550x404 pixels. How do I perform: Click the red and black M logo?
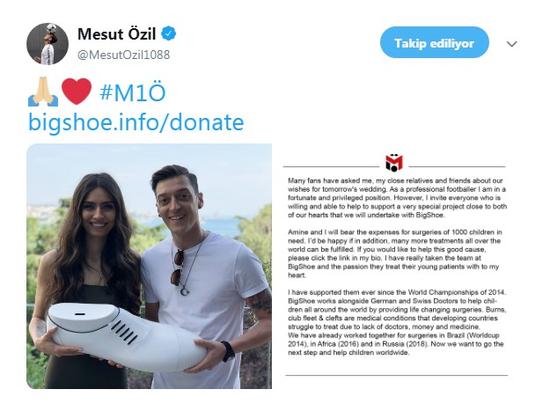[x=394, y=163]
